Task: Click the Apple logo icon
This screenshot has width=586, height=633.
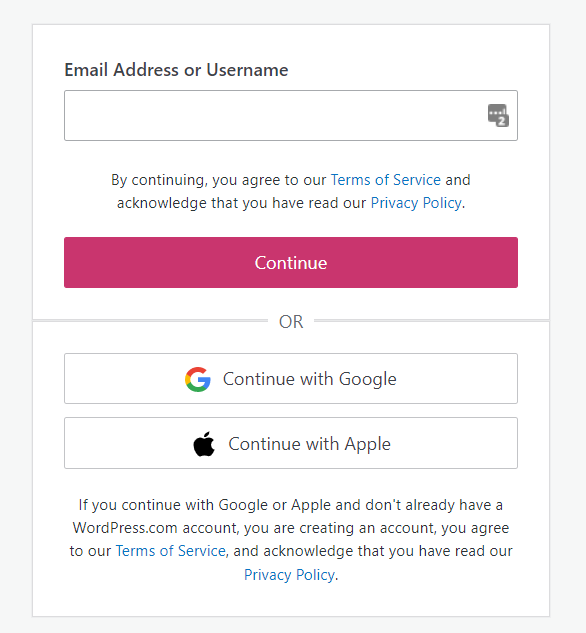Action: (204, 444)
